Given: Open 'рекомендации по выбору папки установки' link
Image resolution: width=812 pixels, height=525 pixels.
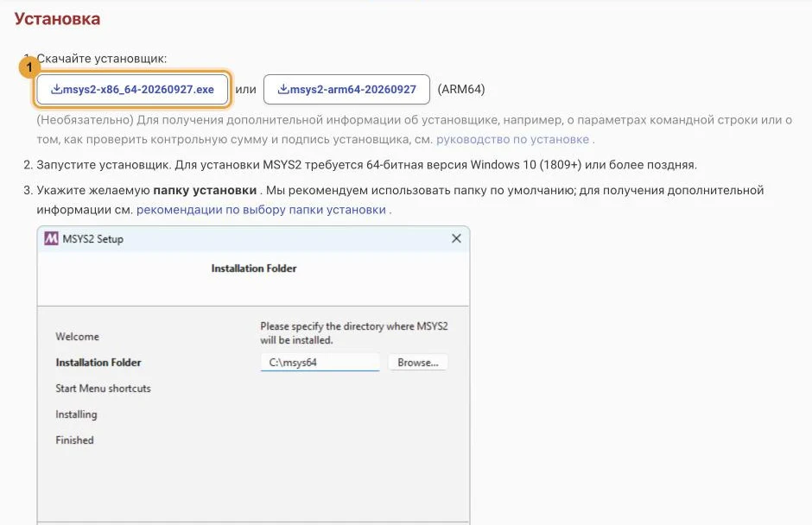Looking at the screenshot, I should click(x=261, y=210).
